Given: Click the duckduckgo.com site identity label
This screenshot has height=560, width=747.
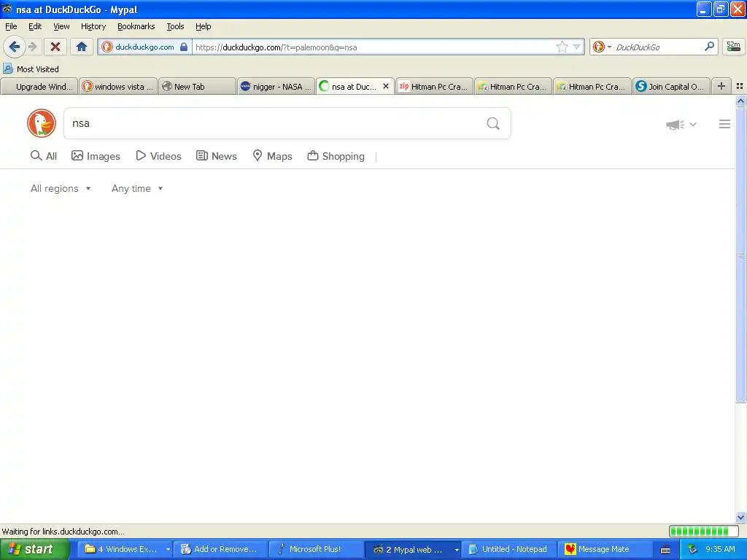Looking at the screenshot, I should point(145,47).
